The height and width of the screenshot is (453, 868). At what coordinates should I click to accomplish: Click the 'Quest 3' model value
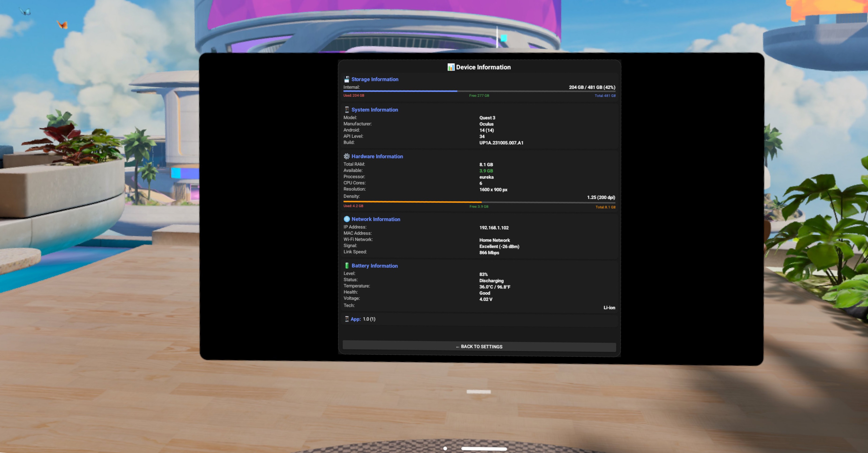(487, 118)
